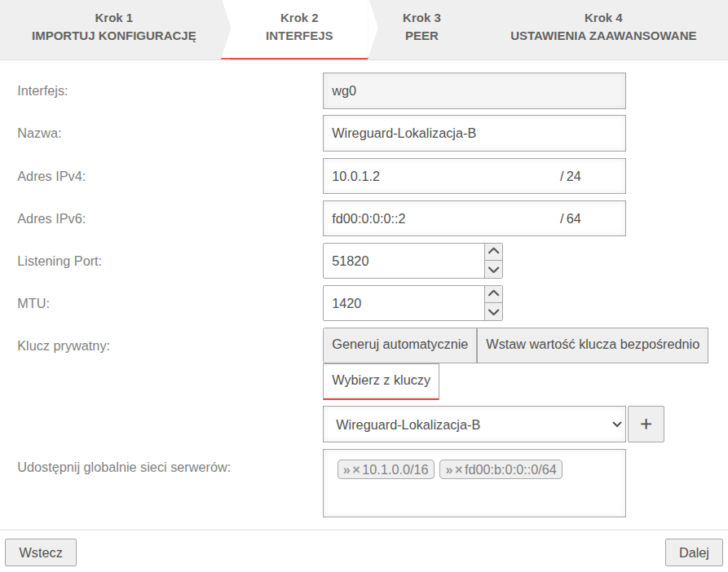Go to Krok 3 Peer step
728x572 pixels.
(x=421, y=27)
